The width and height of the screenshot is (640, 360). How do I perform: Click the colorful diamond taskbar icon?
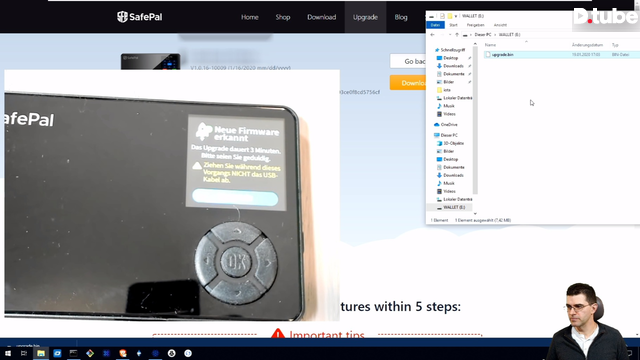coord(90,353)
